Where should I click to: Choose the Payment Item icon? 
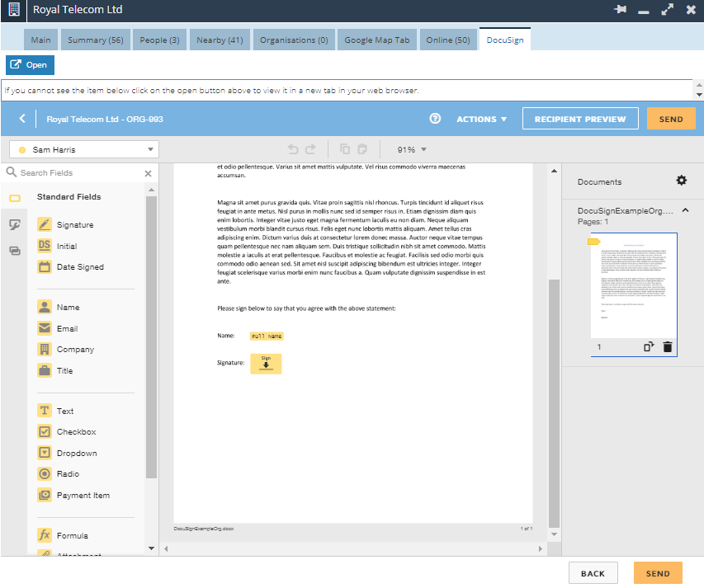tap(45, 495)
